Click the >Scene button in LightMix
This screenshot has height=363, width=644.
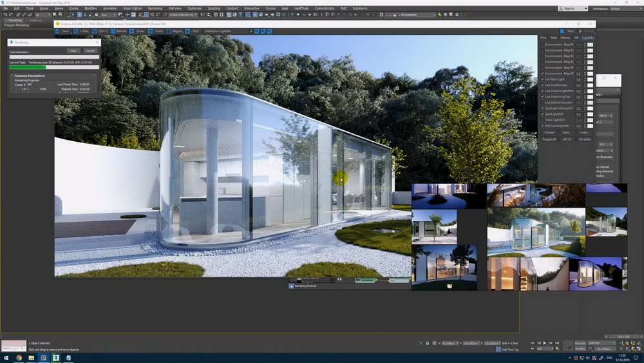coord(549,132)
